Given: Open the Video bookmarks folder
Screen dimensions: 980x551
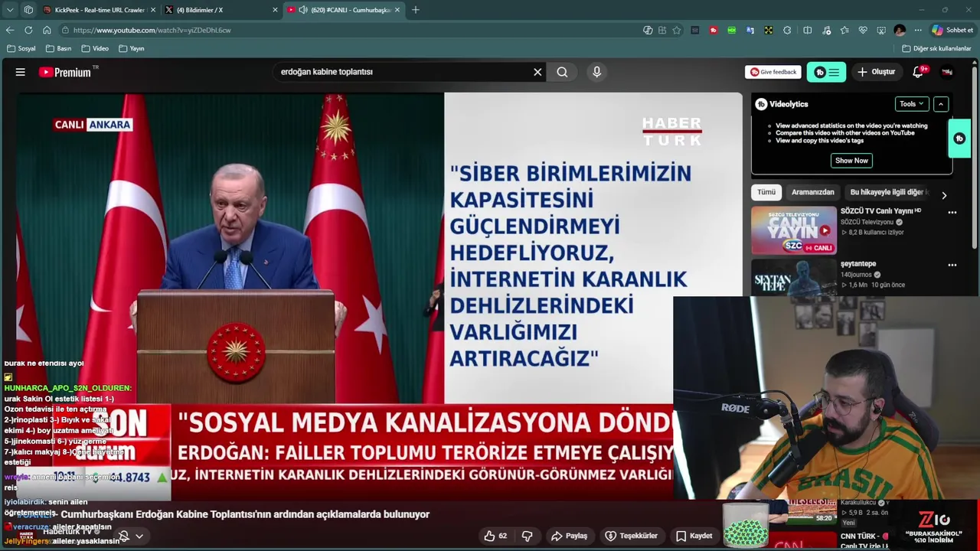Looking at the screenshot, I should point(95,48).
